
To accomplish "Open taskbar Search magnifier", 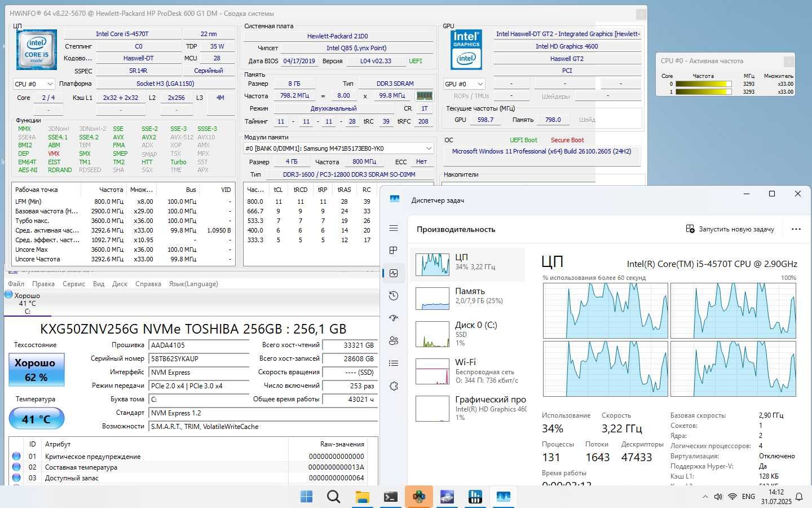I will point(333,497).
